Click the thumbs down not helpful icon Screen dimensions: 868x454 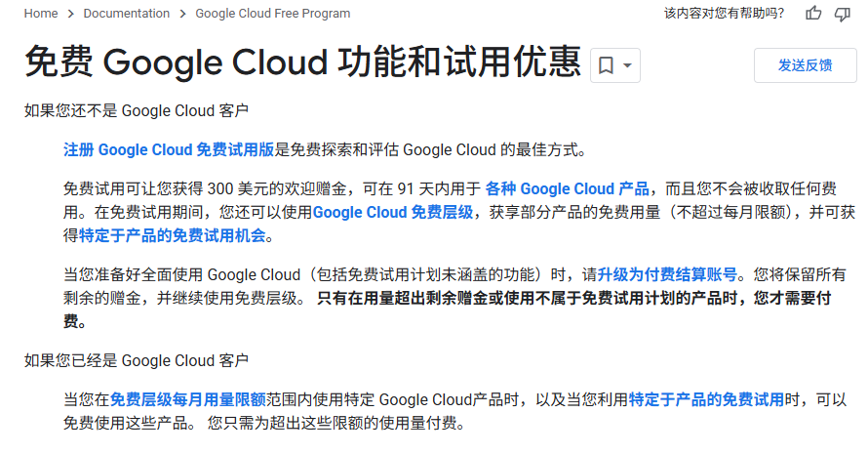tap(843, 14)
